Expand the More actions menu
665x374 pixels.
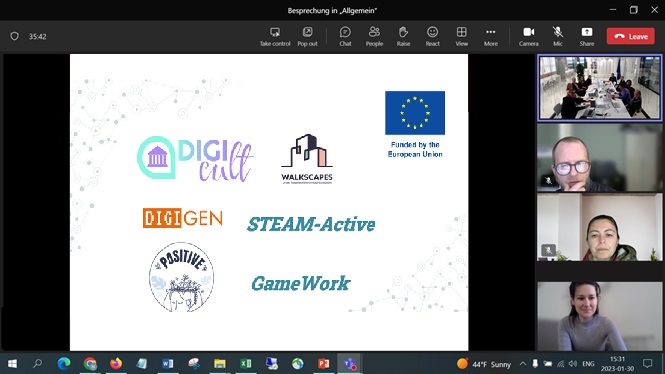[491, 36]
